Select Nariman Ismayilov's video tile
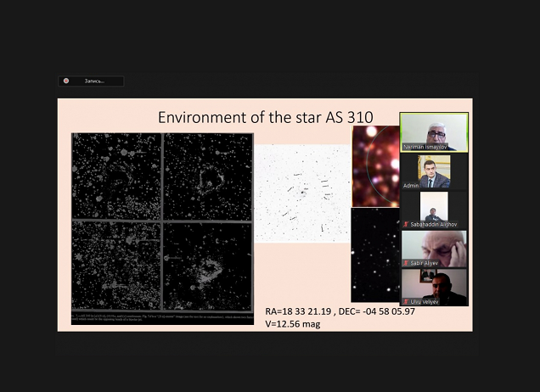The image size is (540, 392). tap(434, 130)
